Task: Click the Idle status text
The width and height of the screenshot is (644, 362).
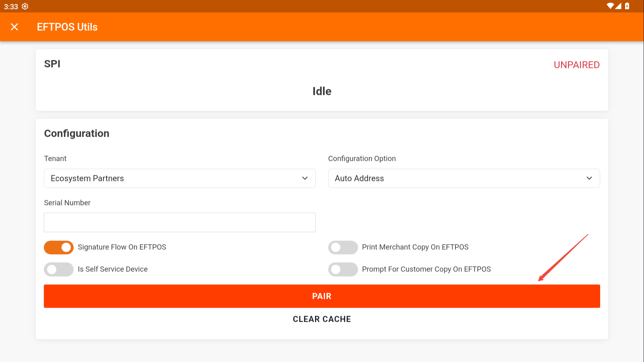Action: [322, 91]
